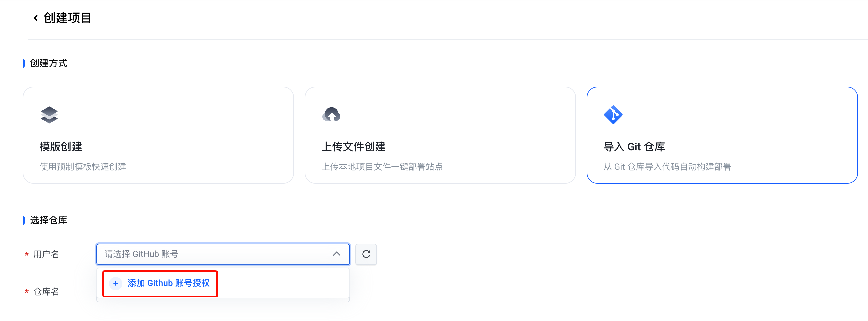Select the 模版创建 creation method card
This screenshot has width=868, height=321.
point(158,135)
